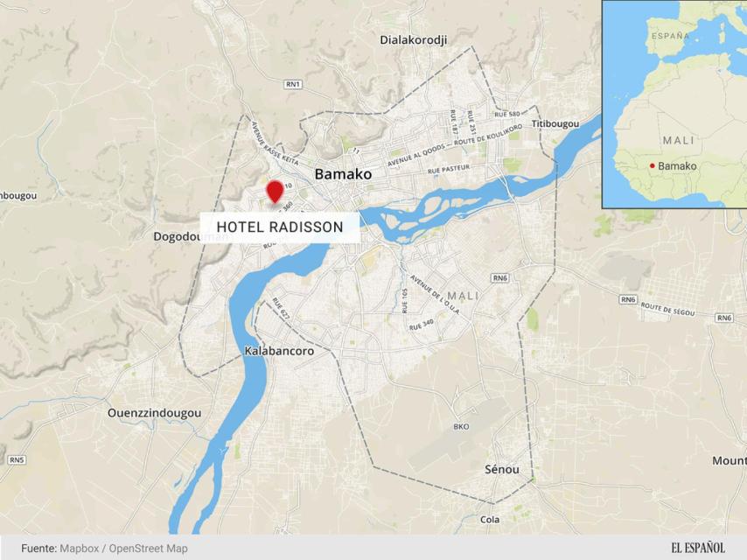This screenshot has width=747, height=560.
Task: Open the OpenStreet Map source link
Action: 148,549
